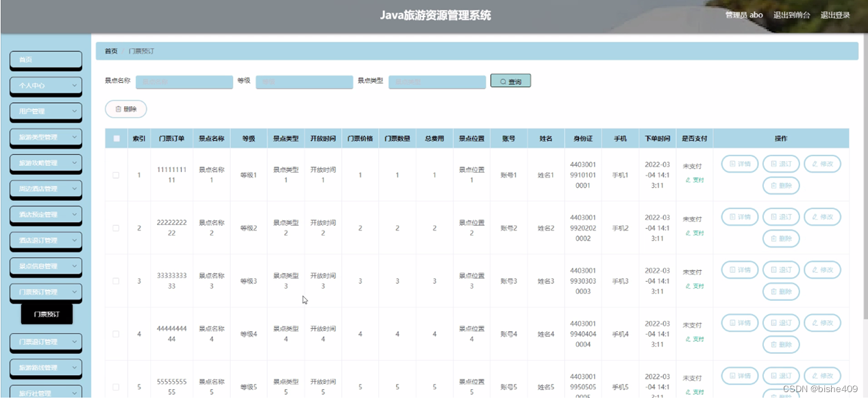Click 退订 for 景点名称5 row
Image resolution: width=868 pixels, height=399 pixels.
pos(781,376)
